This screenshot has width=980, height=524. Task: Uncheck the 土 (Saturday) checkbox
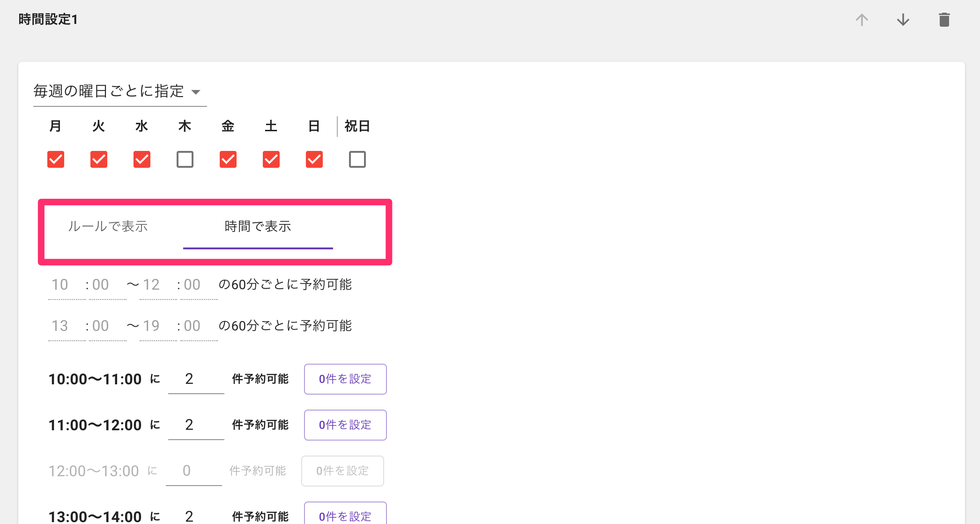pyautogui.click(x=271, y=159)
